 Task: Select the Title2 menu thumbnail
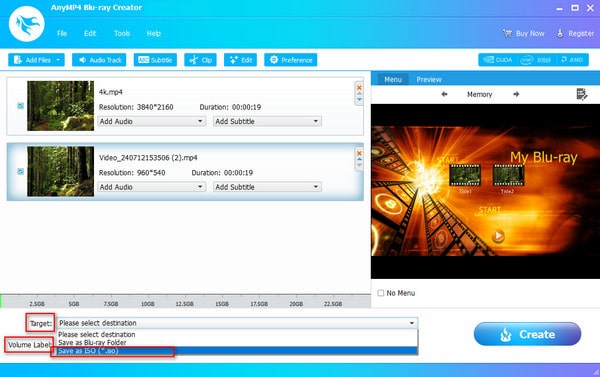[x=508, y=176]
